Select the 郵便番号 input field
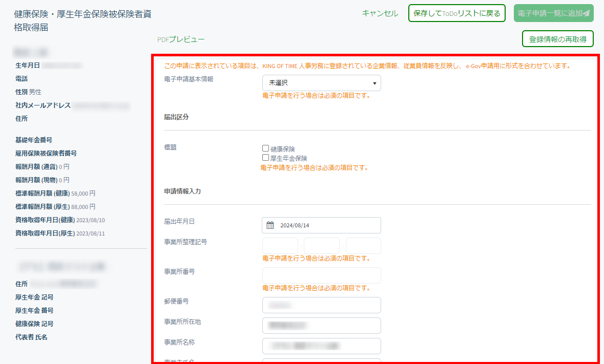This screenshot has width=604, height=364. (321, 305)
